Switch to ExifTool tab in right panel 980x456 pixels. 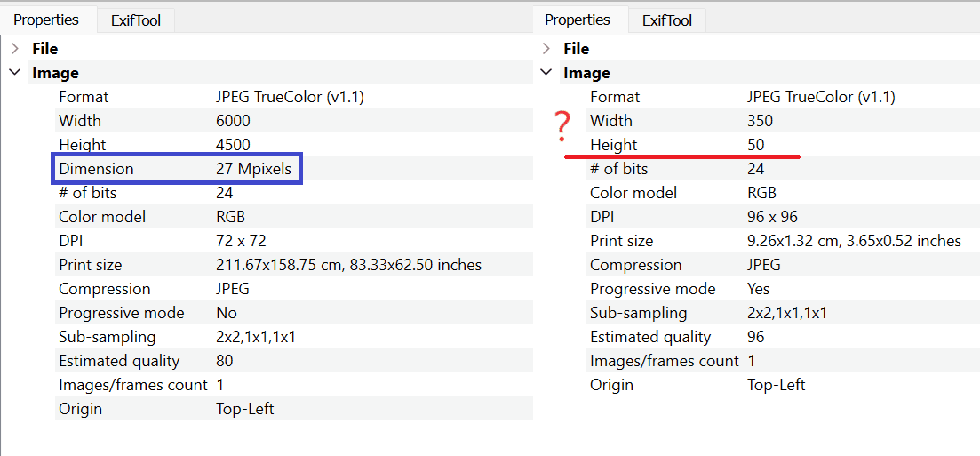coord(666,20)
